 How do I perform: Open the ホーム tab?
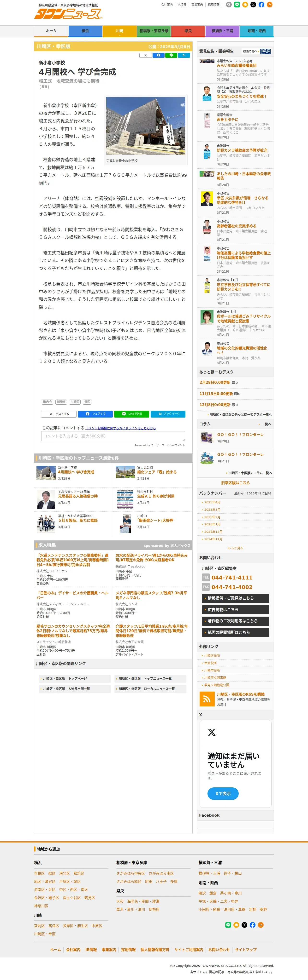[51, 31]
